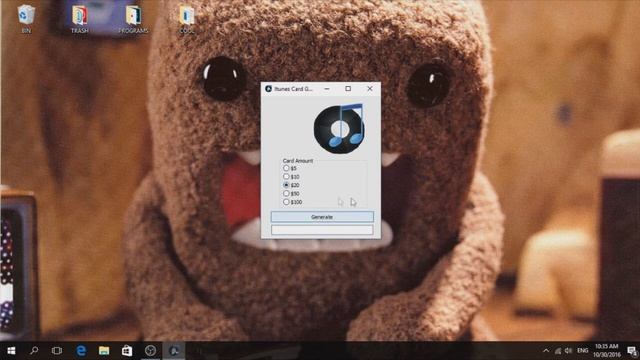Open File Explorer from the taskbar
Screen dimensions: 640x360
pos(104,351)
